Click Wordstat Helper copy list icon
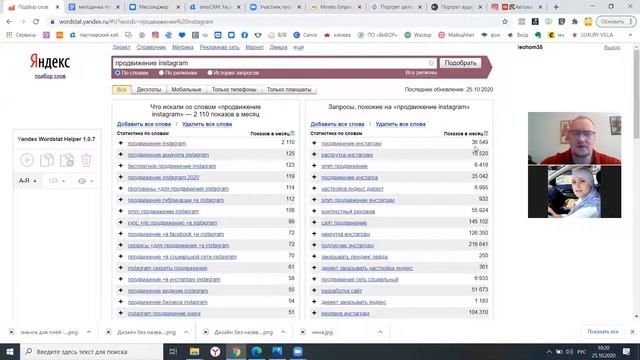This screenshot has width=640, height=360. (x=47, y=160)
